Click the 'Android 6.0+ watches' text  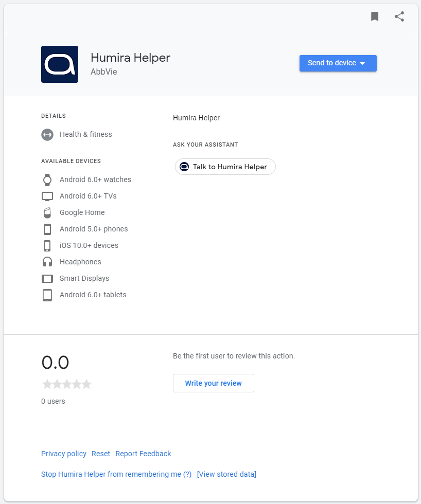[96, 179]
